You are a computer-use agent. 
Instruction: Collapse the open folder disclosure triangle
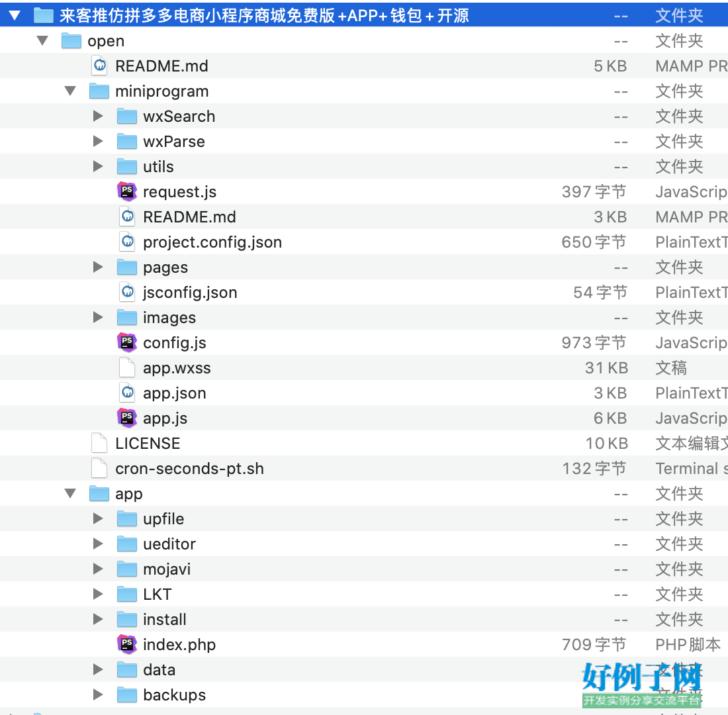(x=42, y=41)
